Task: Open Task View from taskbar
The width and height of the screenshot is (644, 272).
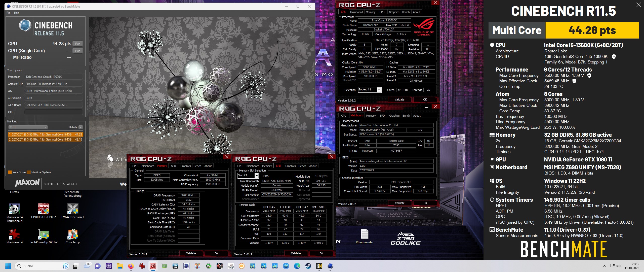Action: [75, 266]
